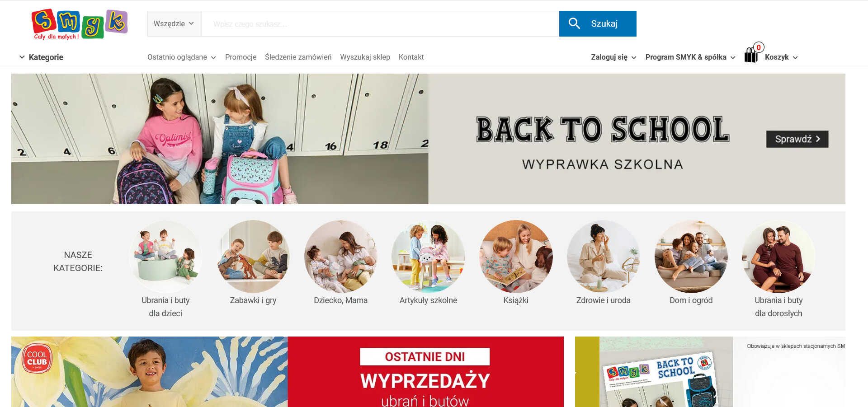This screenshot has height=407, width=868.
Task: Click the SMYK logo
Action: click(x=80, y=24)
